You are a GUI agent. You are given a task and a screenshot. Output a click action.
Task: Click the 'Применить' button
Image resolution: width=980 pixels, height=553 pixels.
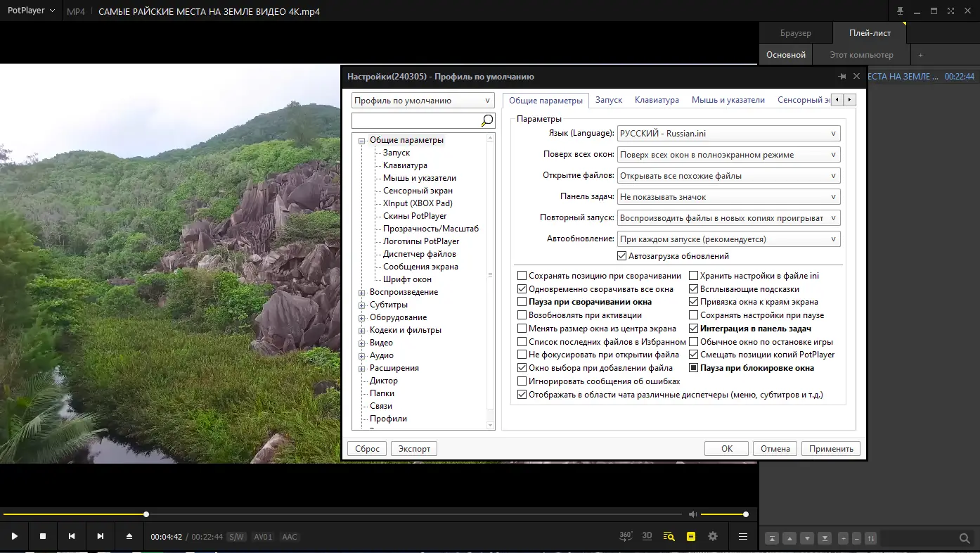click(x=831, y=449)
